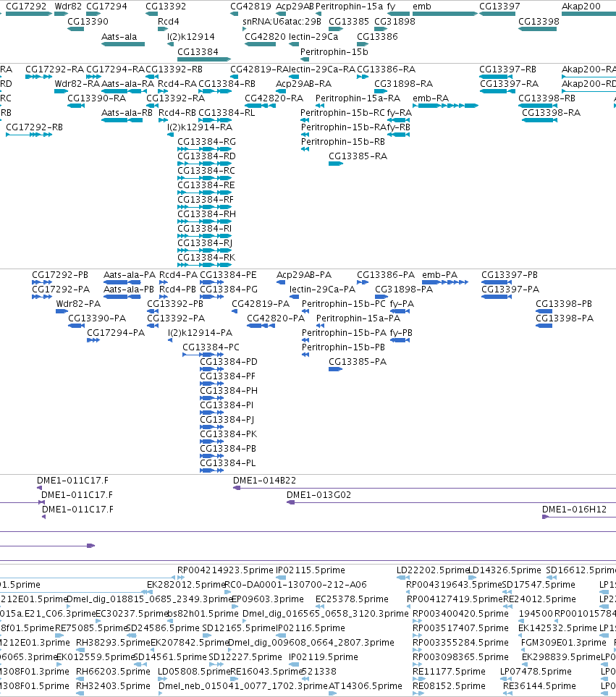Viewport: 616px width, 697px height.
Task: Click gene CG13398
Action: 537,29
